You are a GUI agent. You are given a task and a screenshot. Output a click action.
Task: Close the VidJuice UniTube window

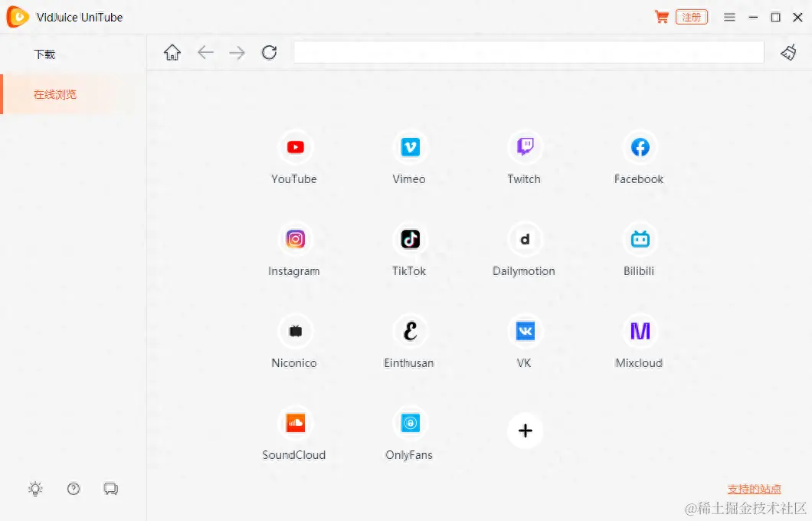(798, 17)
